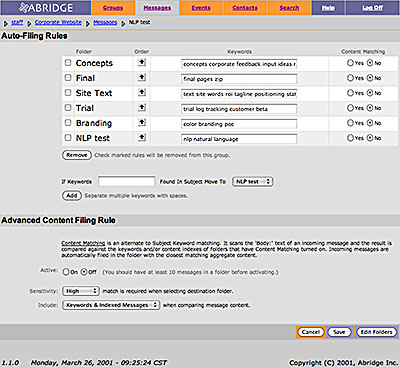The width and height of the screenshot is (400, 368).
Task: Open the Events tab
Action: 201,8
